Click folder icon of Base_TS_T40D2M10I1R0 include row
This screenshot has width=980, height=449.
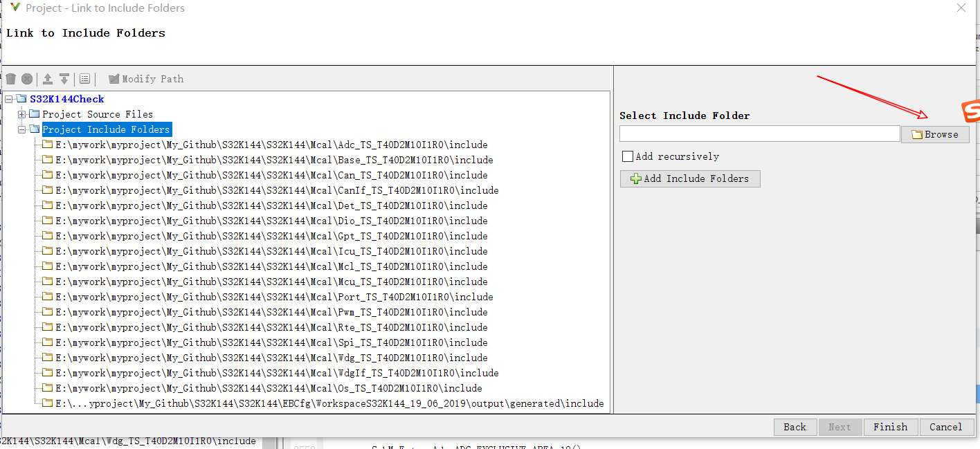(48, 160)
